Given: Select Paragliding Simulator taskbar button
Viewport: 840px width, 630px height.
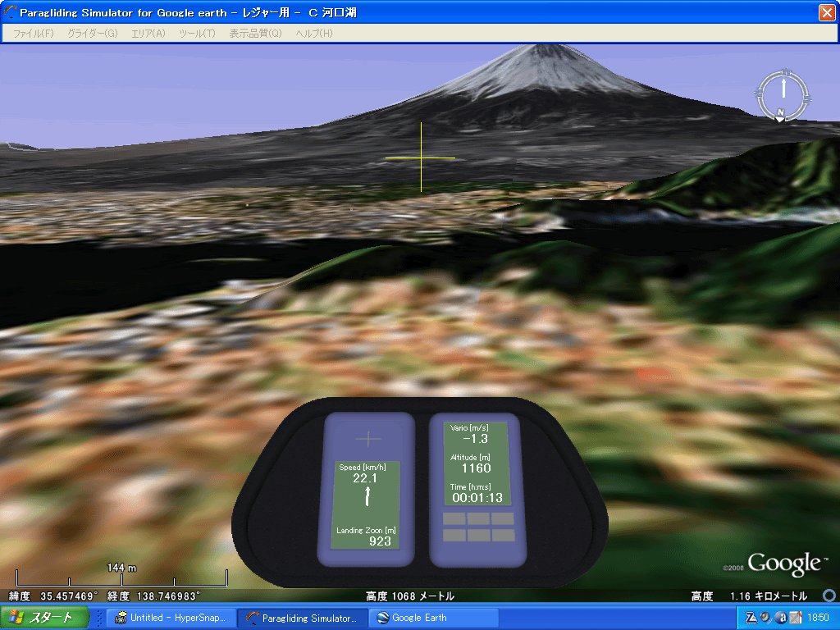Looking at the screenshot, I should (x=302, y=618).
